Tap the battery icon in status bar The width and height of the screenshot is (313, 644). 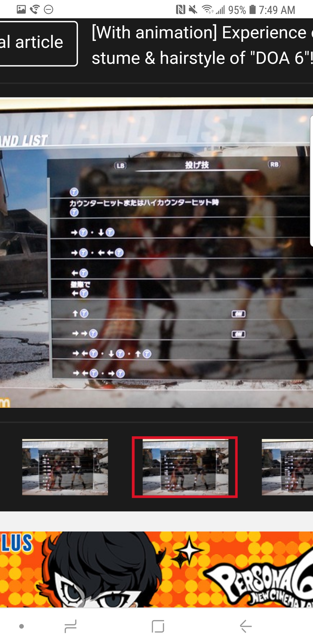coord(253,10)
